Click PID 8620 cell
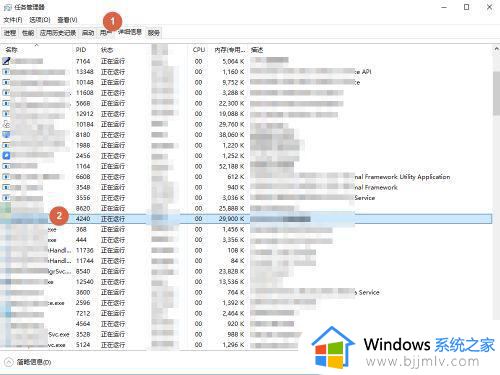The image size is (500, 375). point(83,208)
